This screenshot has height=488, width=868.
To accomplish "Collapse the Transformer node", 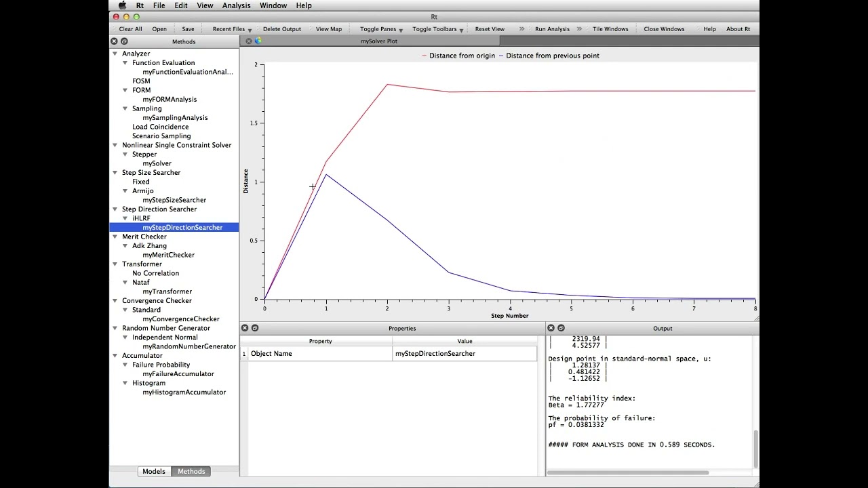I will click(115, 264).
